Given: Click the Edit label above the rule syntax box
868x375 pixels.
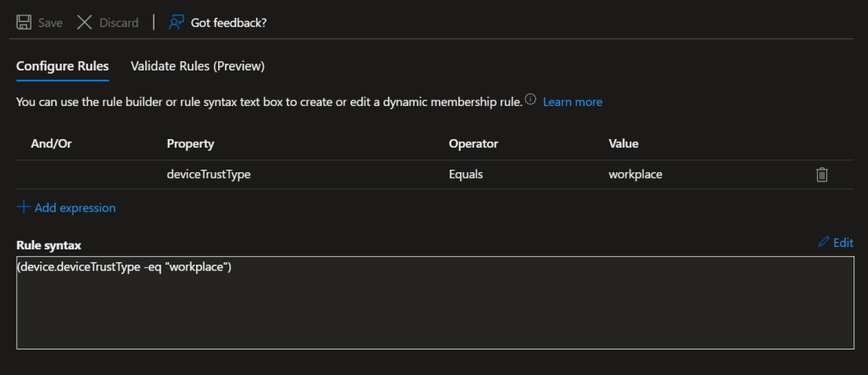Looking at the screenshot, I should pyautogui.click(x=843, y=242).
